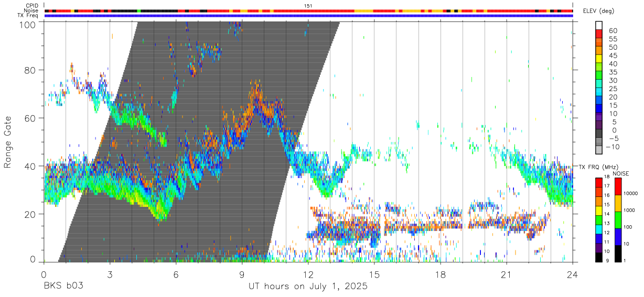644x297 pixels.
Task: Click the 80 tick on the Range Gate axis
Action: click(x=31, y=70)
